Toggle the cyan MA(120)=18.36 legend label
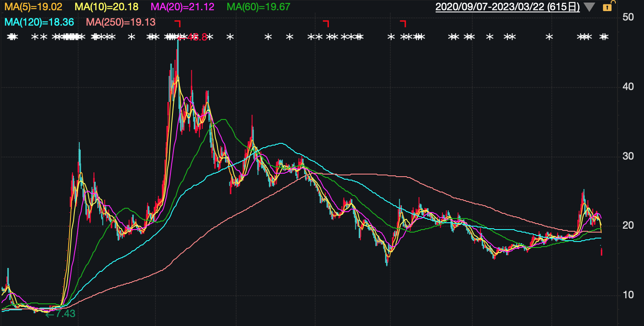The height and width of the screenshot is (326, 644). (x=39, y=22)
